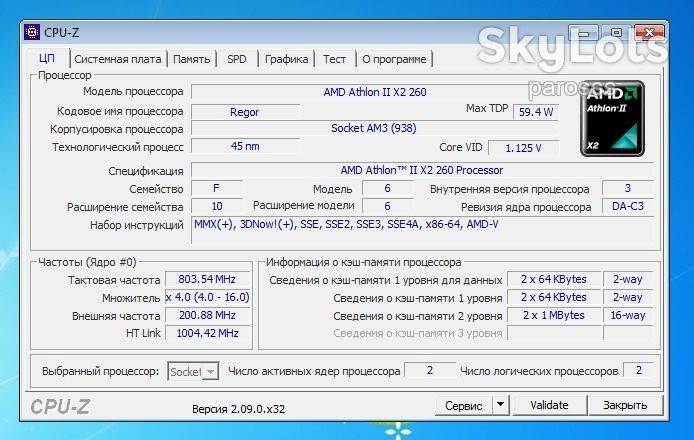This screenshot has width=694, height=440.
Task: Click the Спецификация processor field
Action: [422, 170]
